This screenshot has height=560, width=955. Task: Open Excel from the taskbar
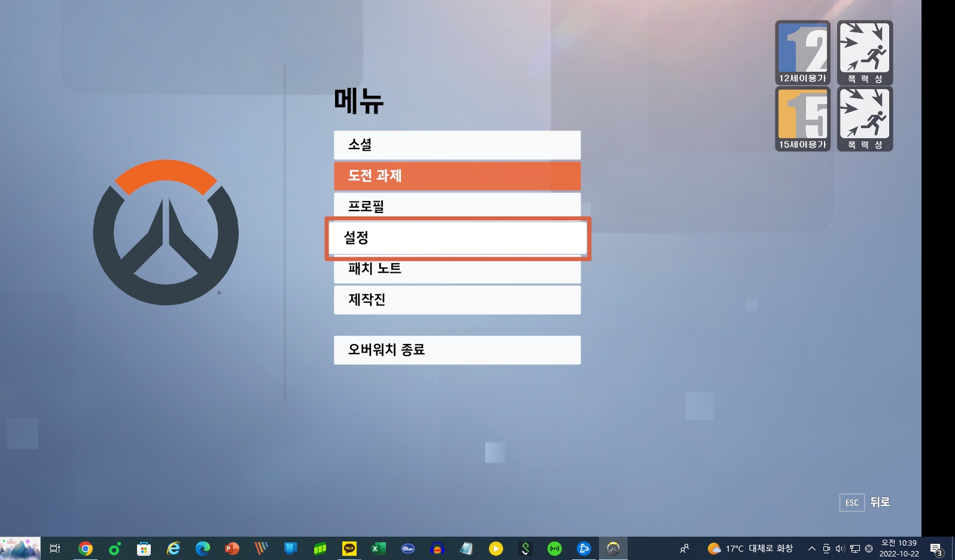point(379,549)
